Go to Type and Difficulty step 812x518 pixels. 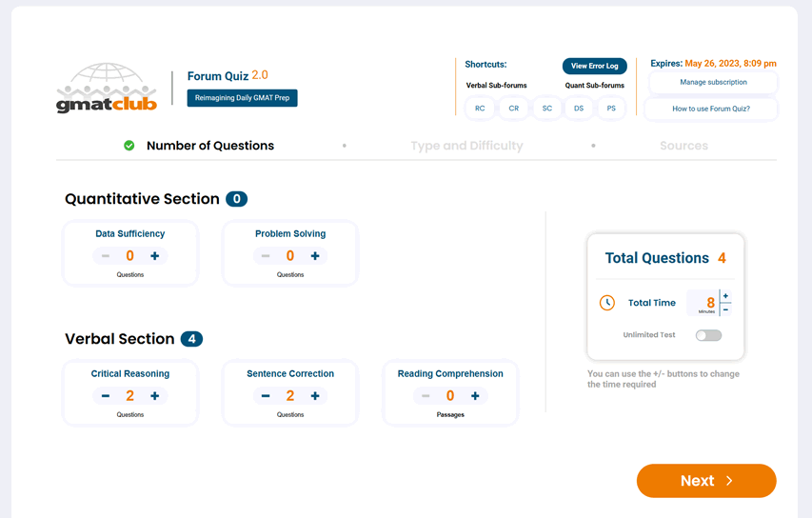(466, 146)
